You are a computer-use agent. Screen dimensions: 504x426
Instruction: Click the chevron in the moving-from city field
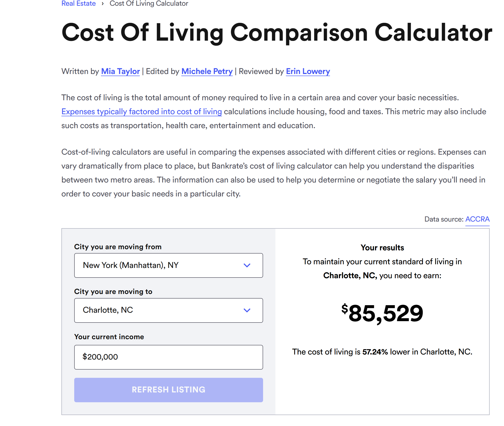coord(247,265)
